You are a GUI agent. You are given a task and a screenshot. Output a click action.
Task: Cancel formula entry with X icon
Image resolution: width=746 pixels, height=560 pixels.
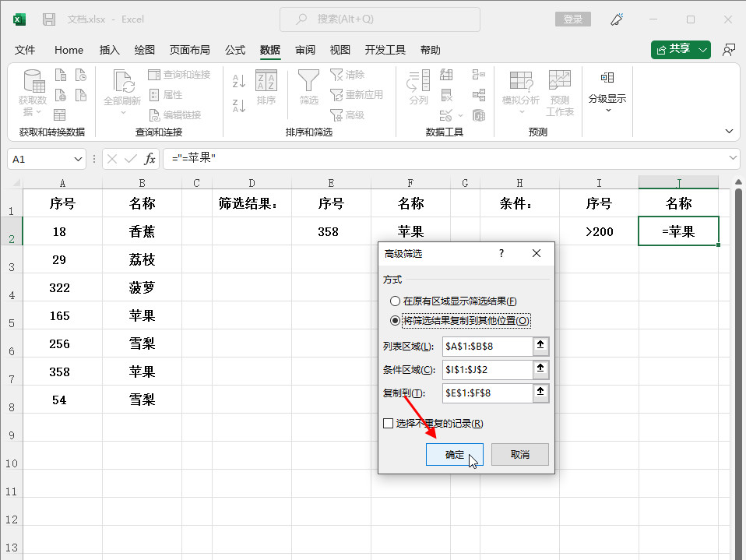[x=112, y=158]
